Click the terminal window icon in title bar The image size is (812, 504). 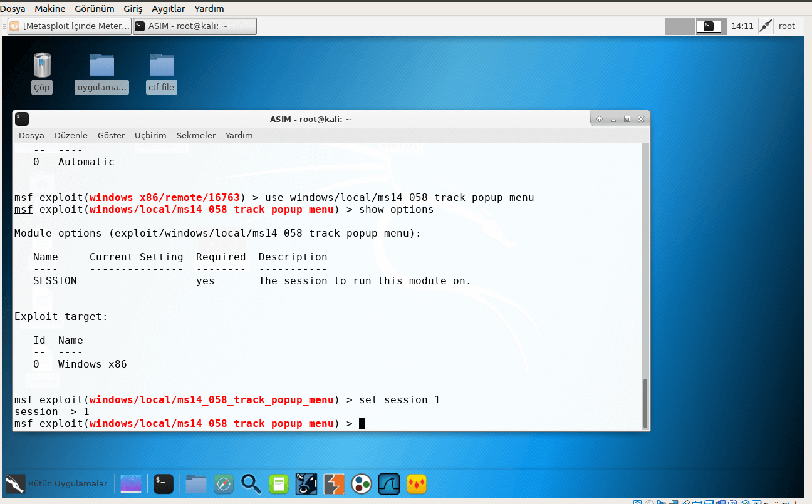point(22,119)
